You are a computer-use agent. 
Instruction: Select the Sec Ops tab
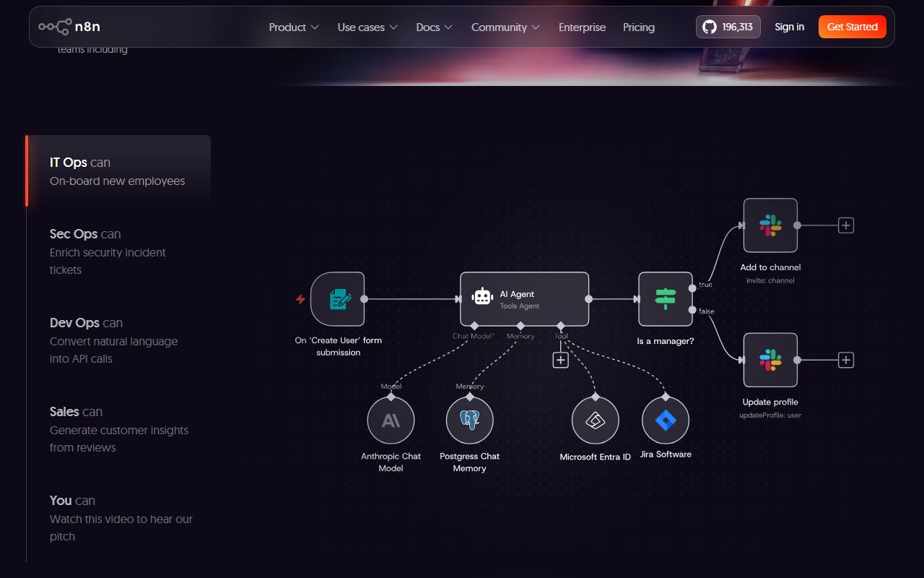click(119, 251)
